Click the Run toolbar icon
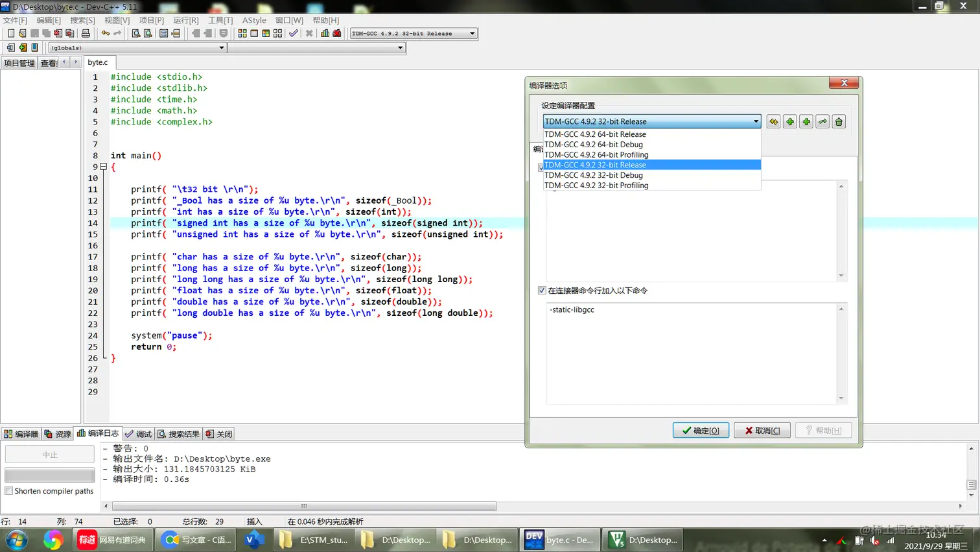The width and height of the screenshot is (980, 552). coord(254,33)
